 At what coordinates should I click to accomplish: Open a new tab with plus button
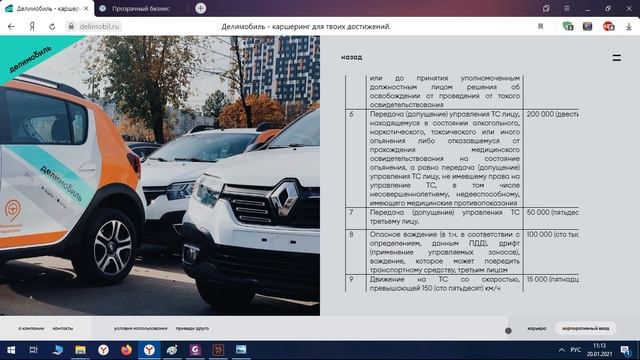pyautogui.click(x=200, y=8)
